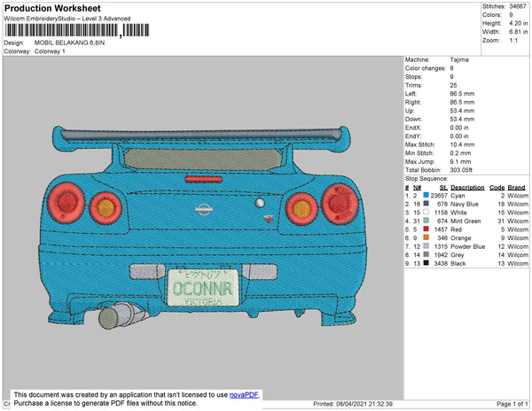The image size is (532, 411).
Task: Click stitch count '3438' in Black row
Action: pyautogui.click(x=441, y=263)
